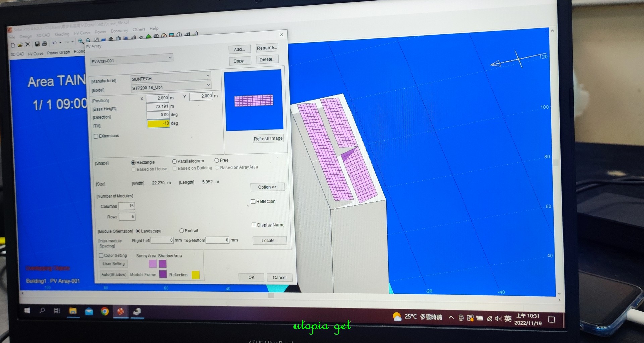Click the house-shaped toolbar icon
The height and width of the screenshot is (343, 644).
pyautogui.click(x=111, y=39)
